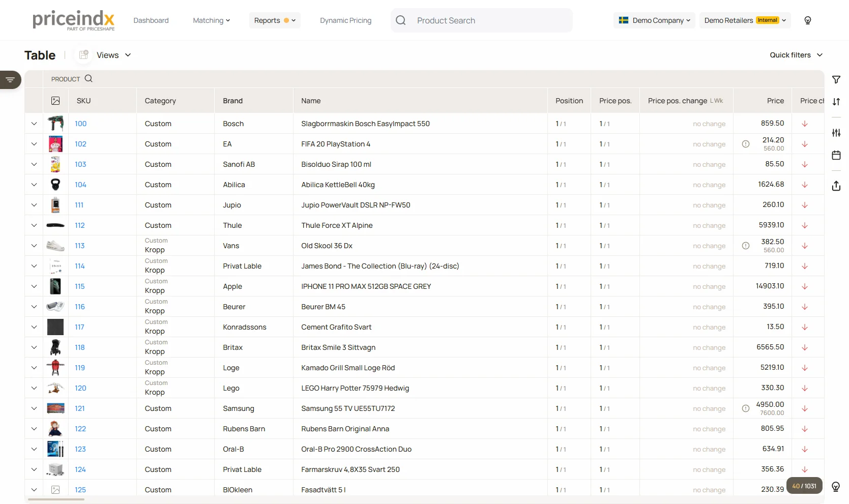
Task: Click info icon beside price 382.50
Action: [746, 246]
